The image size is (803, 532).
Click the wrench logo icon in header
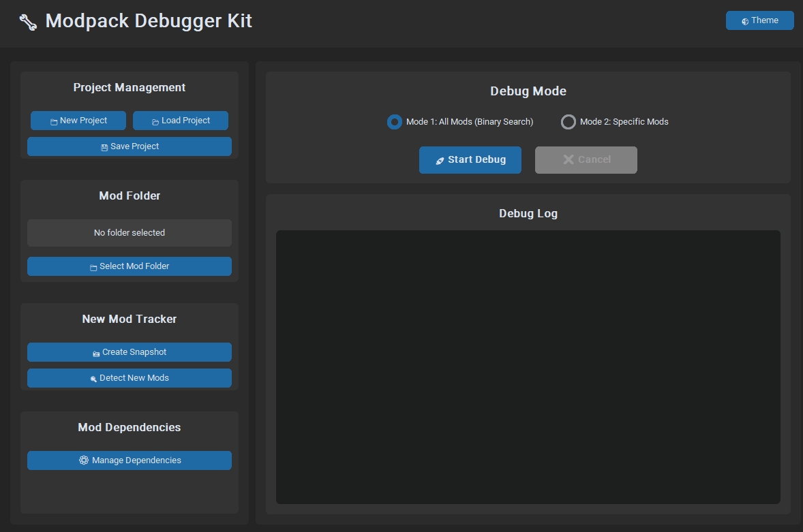[28, 22]
